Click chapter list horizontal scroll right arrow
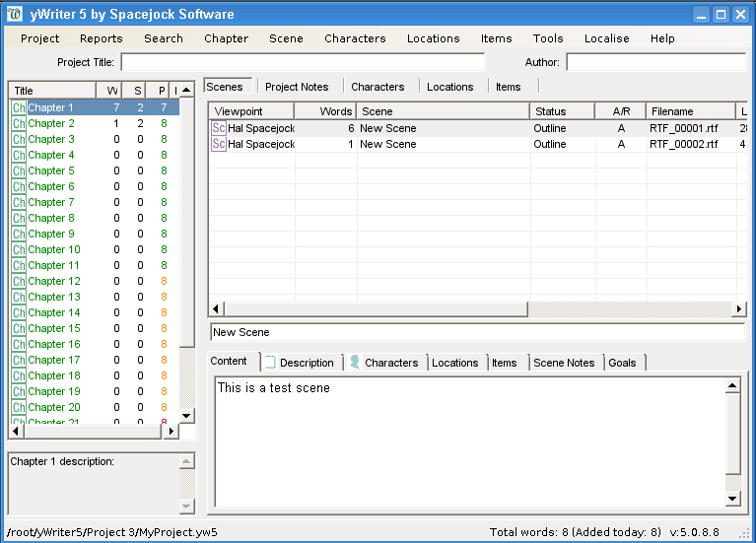 (172, 431)
